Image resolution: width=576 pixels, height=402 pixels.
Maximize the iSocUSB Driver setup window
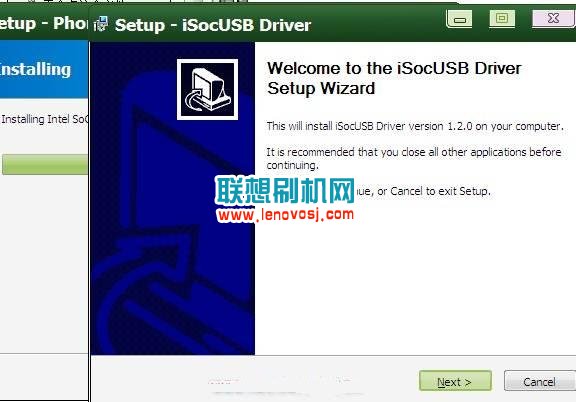point(502,19)
